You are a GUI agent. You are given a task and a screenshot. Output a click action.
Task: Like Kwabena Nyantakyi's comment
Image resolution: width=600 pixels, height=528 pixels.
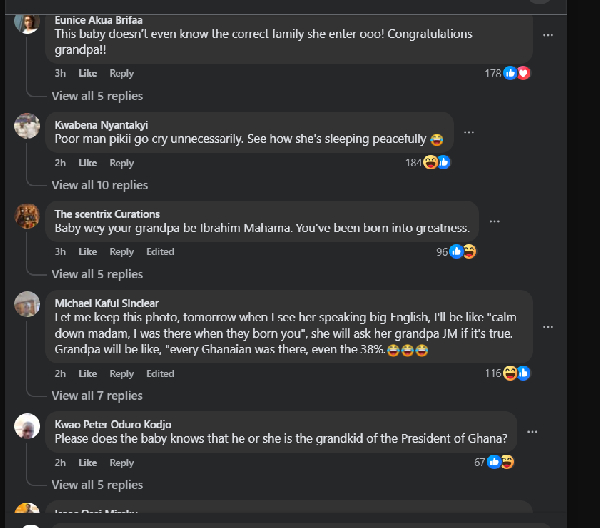tap(87, 163)
